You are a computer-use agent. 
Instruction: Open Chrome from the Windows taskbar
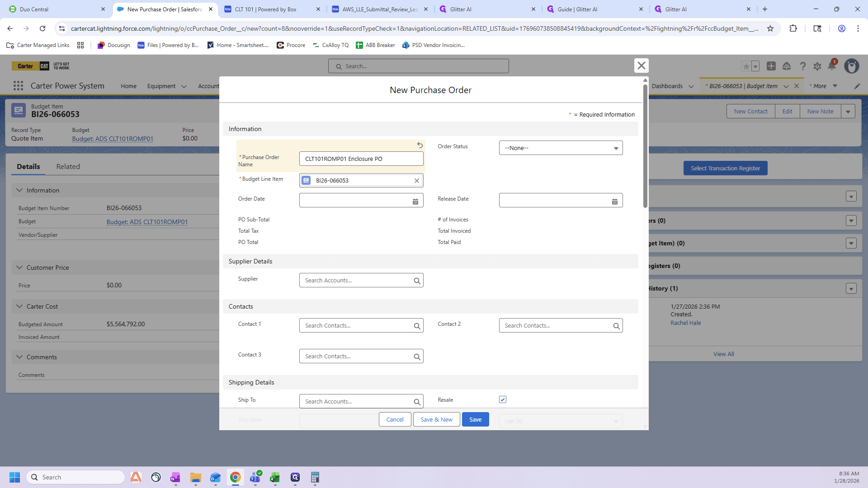point(235,477)
